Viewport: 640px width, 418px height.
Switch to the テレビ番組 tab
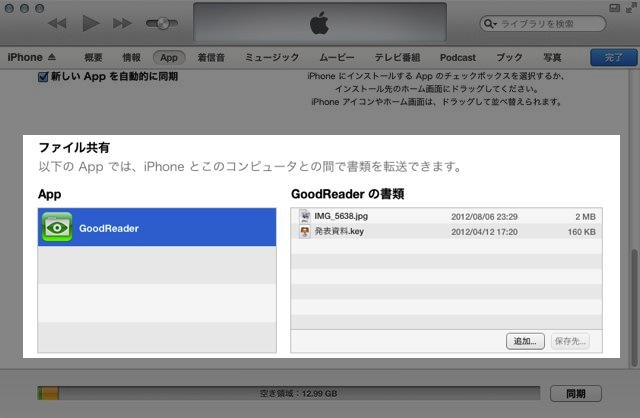click(397, 58)
